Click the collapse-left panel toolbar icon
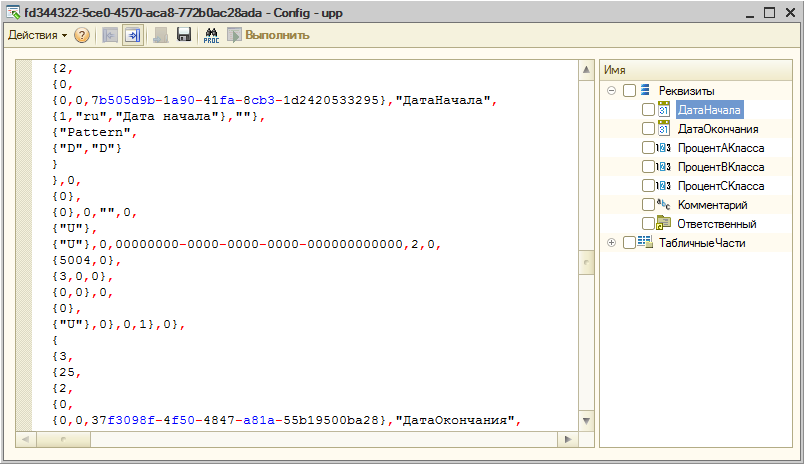This screenshot has height=464, width=804. pos(109,35)
